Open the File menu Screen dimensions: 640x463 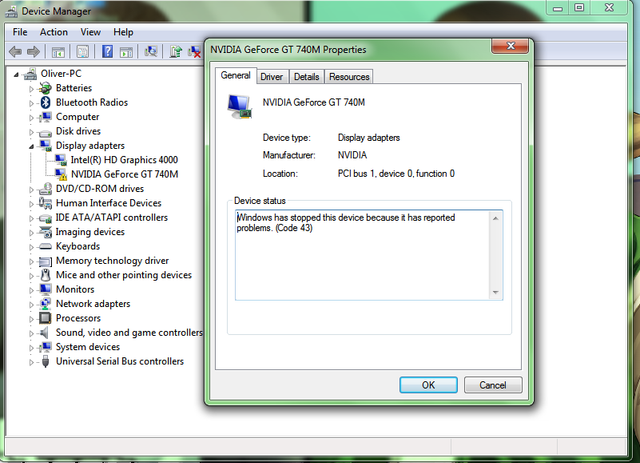20,32
